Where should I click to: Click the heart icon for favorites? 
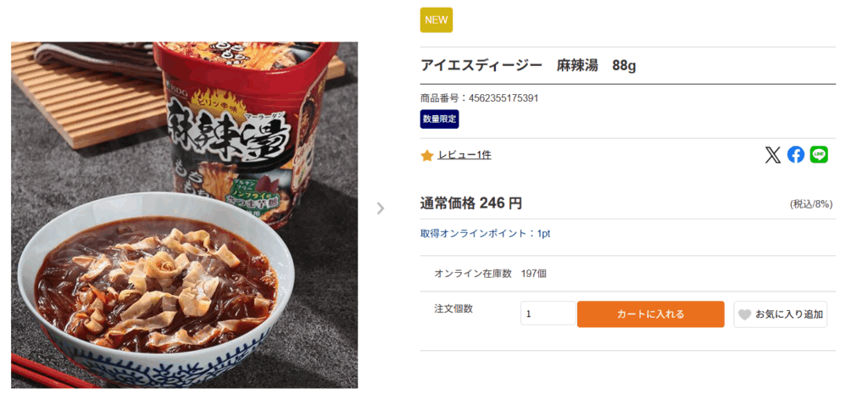coord(744,314)
